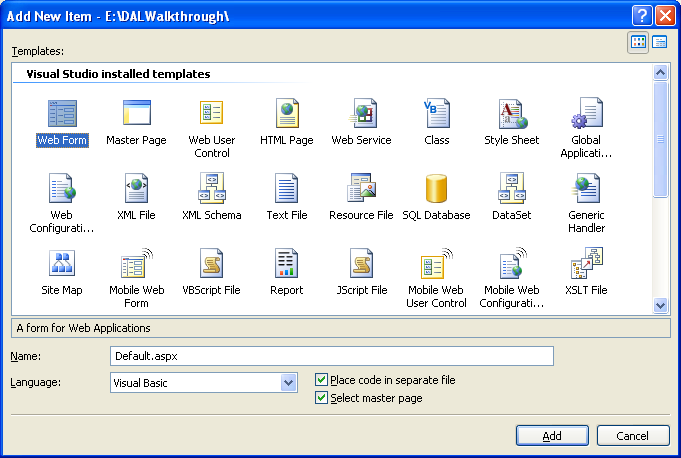Viewport: 681px width, 458px height.
Task: Click the Add button
Action: 552,435
